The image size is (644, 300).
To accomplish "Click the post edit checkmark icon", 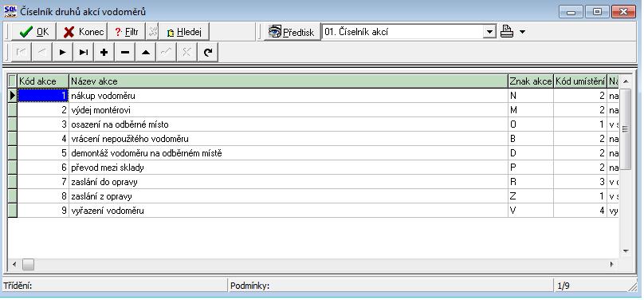I will coord(167,53).
